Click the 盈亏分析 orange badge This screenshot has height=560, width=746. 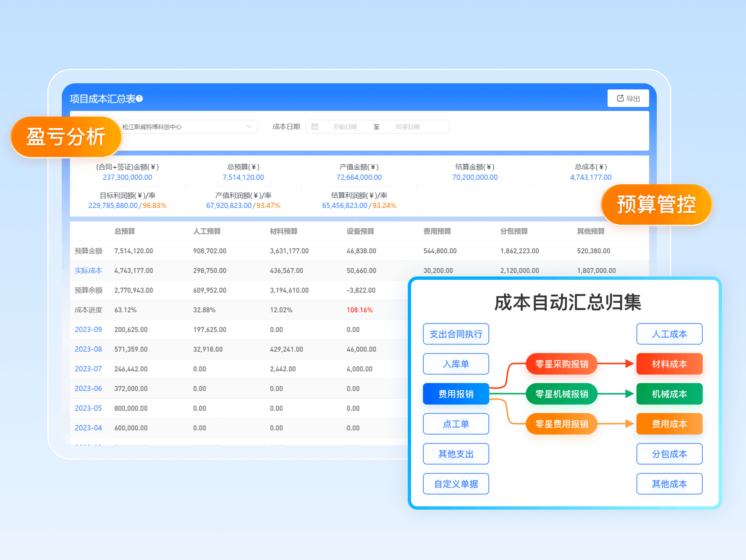pyautogui.click(x=66, y=137)
